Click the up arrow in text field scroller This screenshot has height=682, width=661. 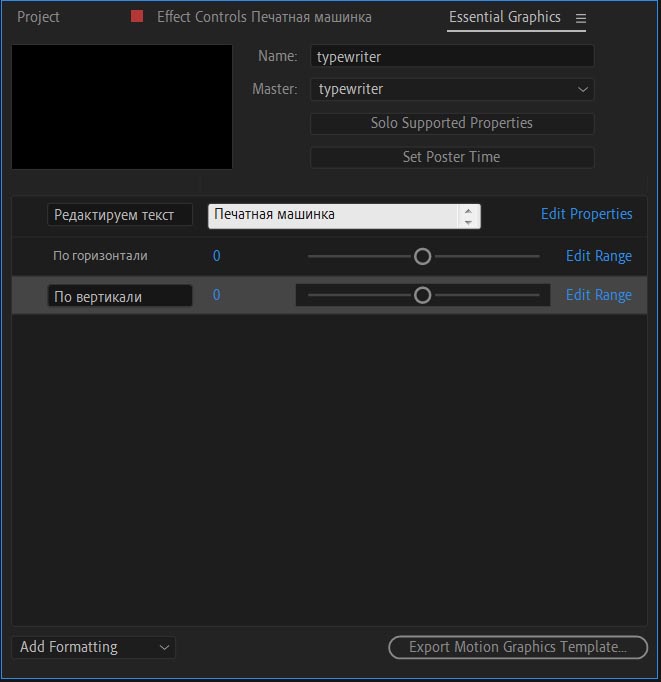468,211
